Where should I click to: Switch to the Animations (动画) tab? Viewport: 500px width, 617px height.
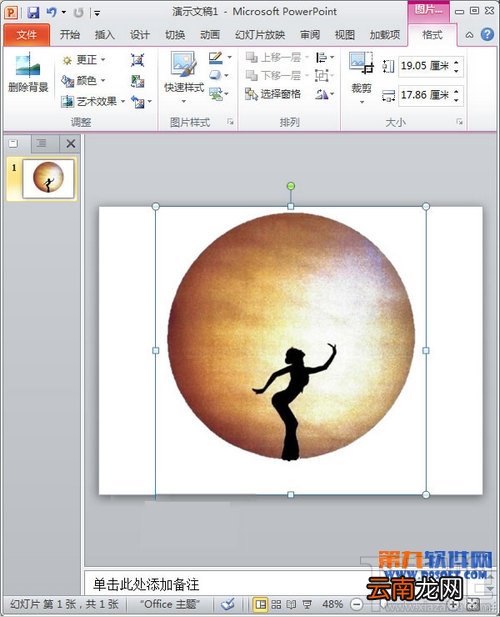point(210,35)
